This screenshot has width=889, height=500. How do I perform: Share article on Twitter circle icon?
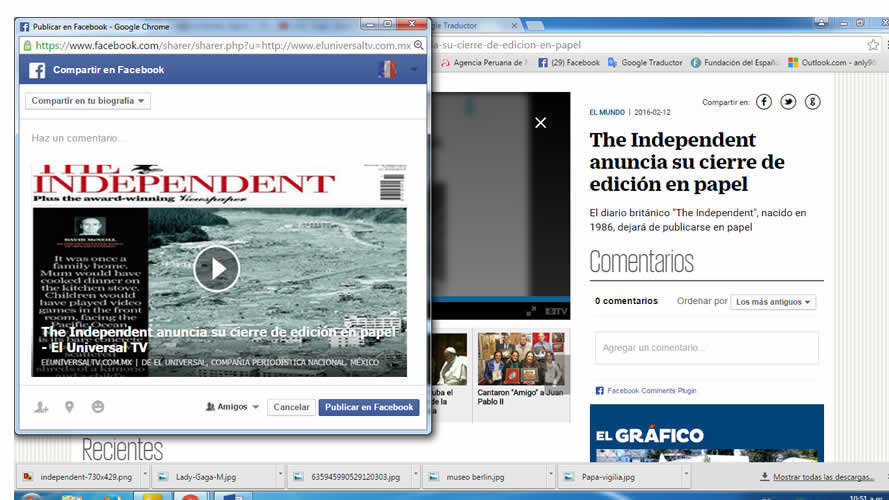[788, 102]
